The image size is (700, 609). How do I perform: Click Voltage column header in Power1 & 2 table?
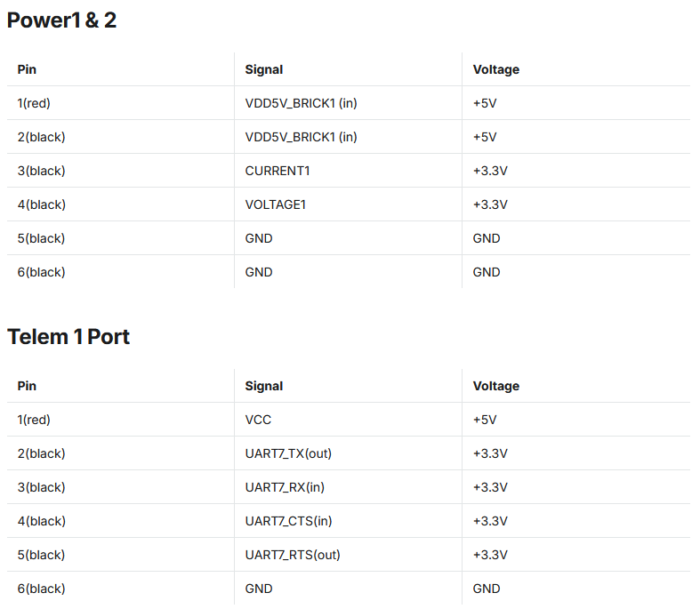496,69
